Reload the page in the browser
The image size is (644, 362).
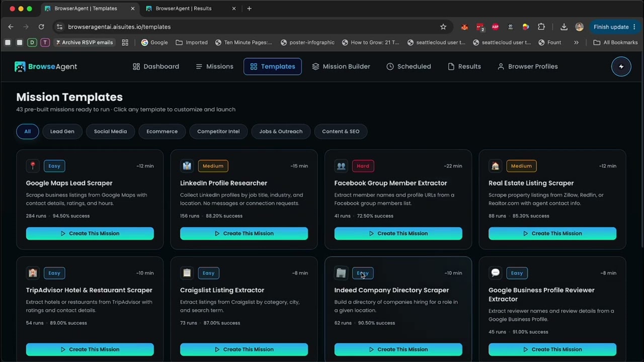pos(41,27)
